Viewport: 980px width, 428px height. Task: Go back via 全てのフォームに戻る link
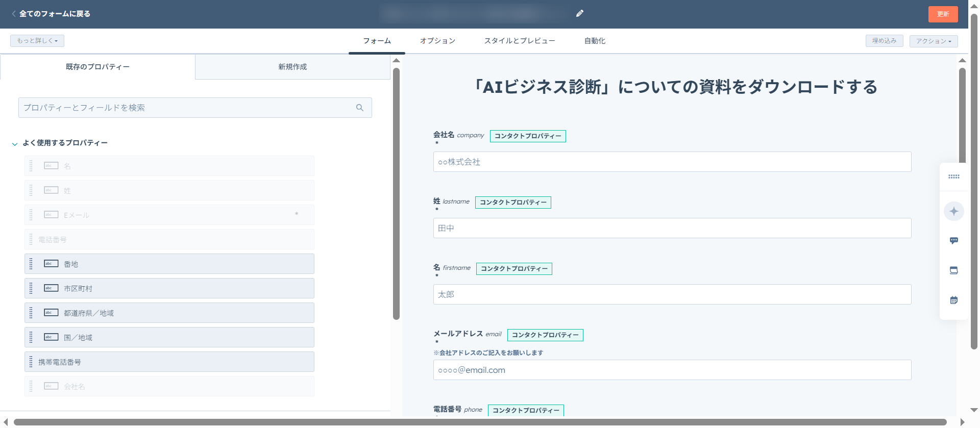(x=55, y=14)
